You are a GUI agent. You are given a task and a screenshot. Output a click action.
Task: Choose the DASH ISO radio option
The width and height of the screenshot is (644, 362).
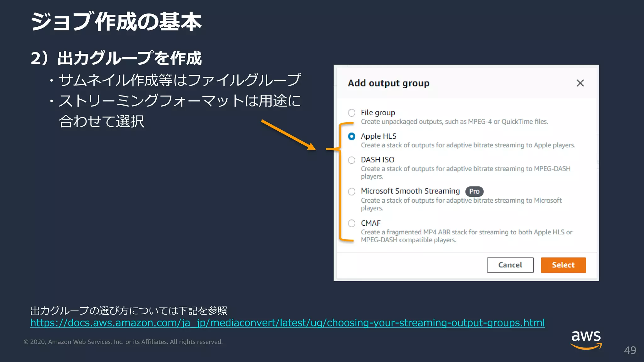[352, 160]
